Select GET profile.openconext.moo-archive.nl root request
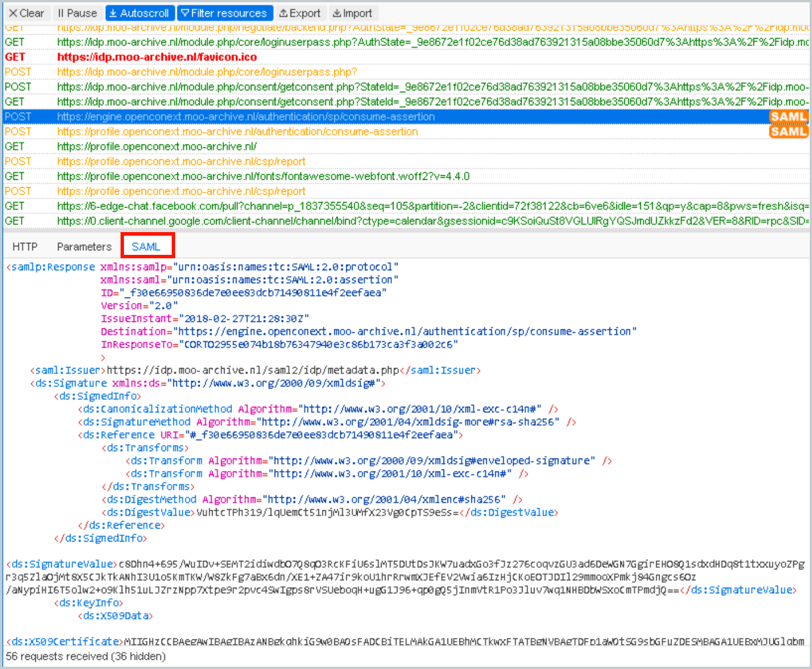This screenshot has width=812, height=669. point(157,146)
